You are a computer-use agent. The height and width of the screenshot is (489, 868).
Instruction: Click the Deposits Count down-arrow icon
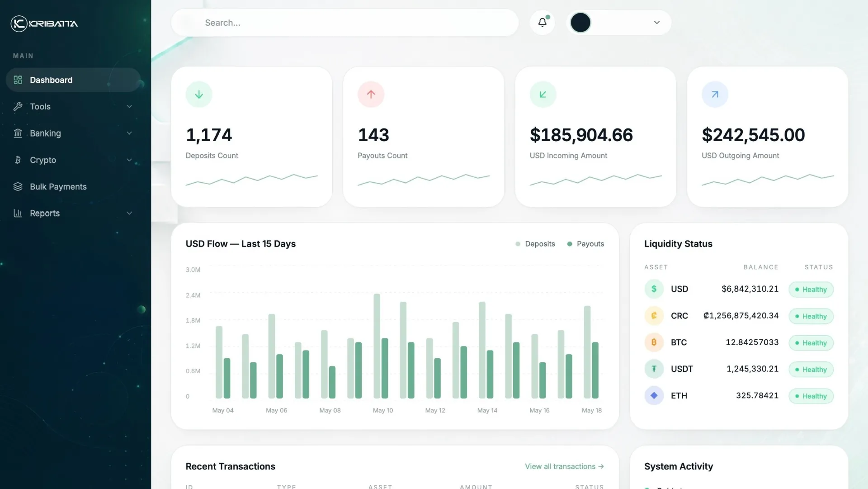[x=199, y=95]
